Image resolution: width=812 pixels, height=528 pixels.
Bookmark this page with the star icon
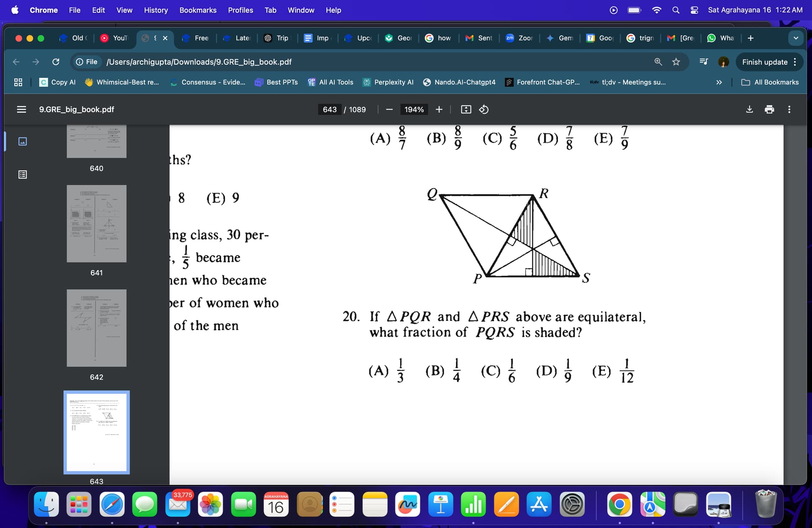click(x=676, y=62)
